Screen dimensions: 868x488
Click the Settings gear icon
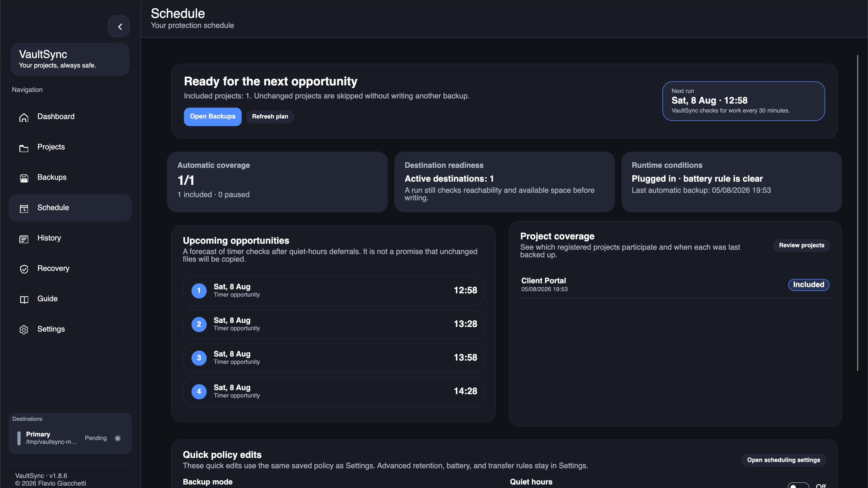coord(24,330)
